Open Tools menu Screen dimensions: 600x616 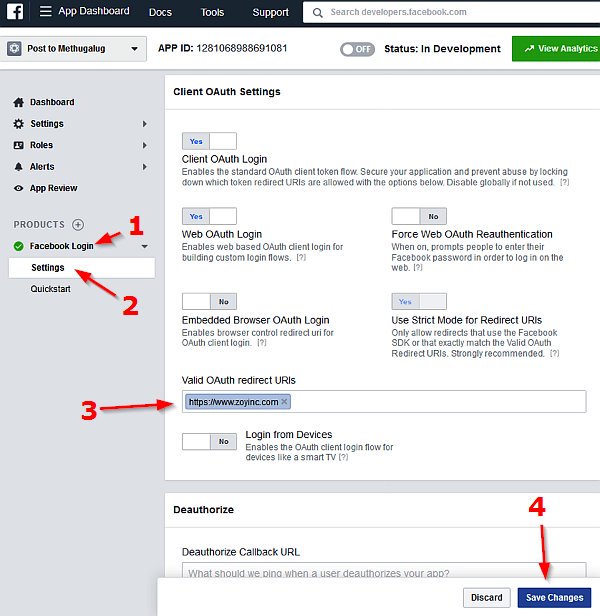pyautogui.click(x=212, y=13)
